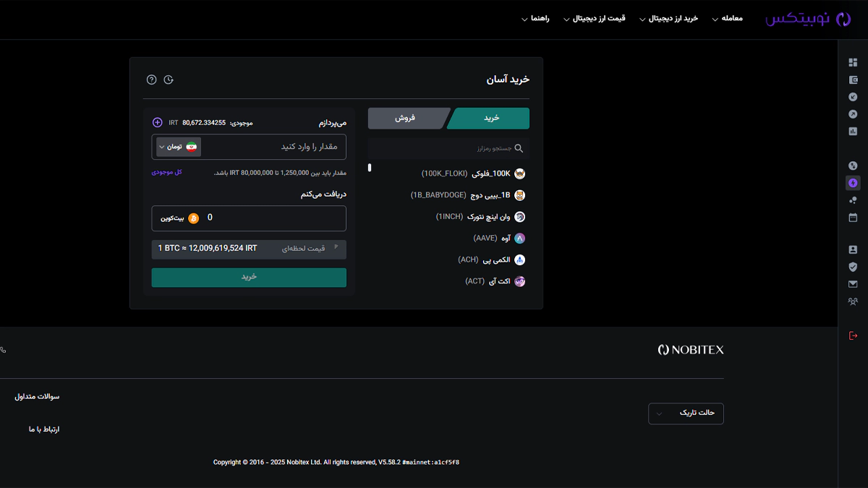Screen dimensions: 868x488
Task: Open the تومان currency dropdown
Action: point(179,147)
